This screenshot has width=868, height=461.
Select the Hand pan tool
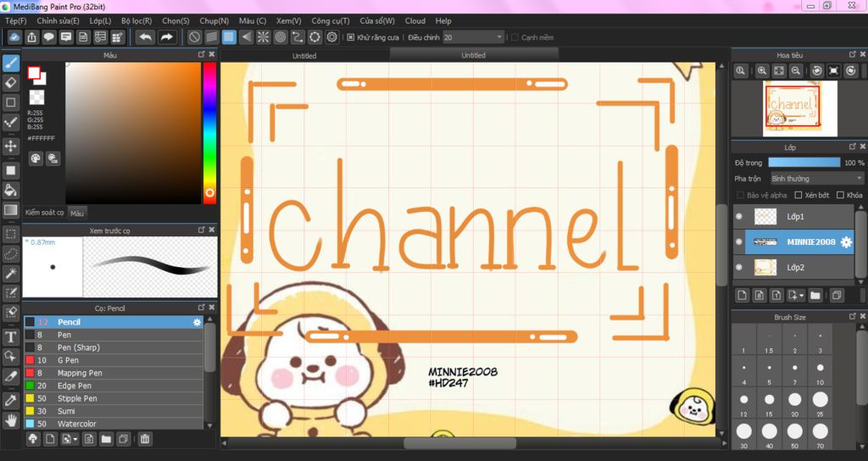click(10, 419)
